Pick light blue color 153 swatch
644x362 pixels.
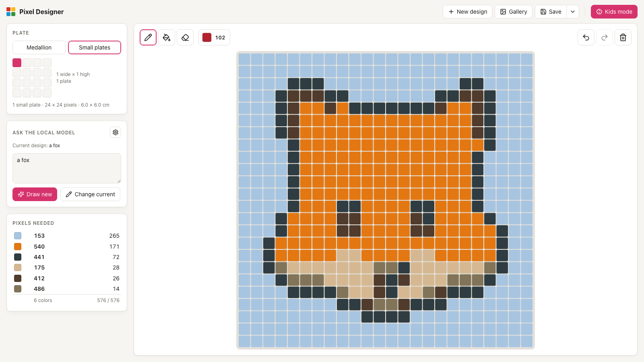18,236
